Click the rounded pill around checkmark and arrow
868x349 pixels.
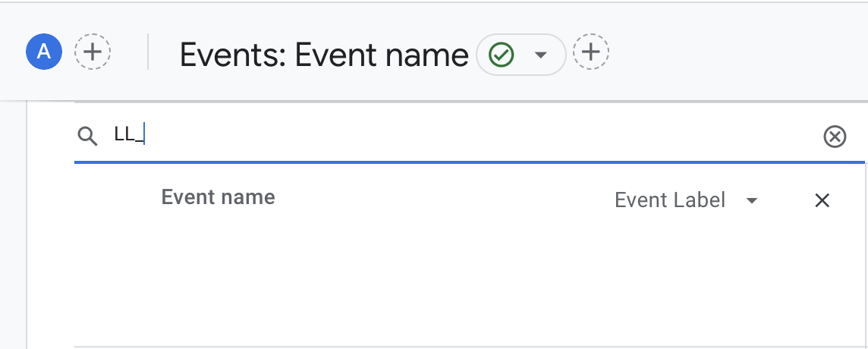521,55
